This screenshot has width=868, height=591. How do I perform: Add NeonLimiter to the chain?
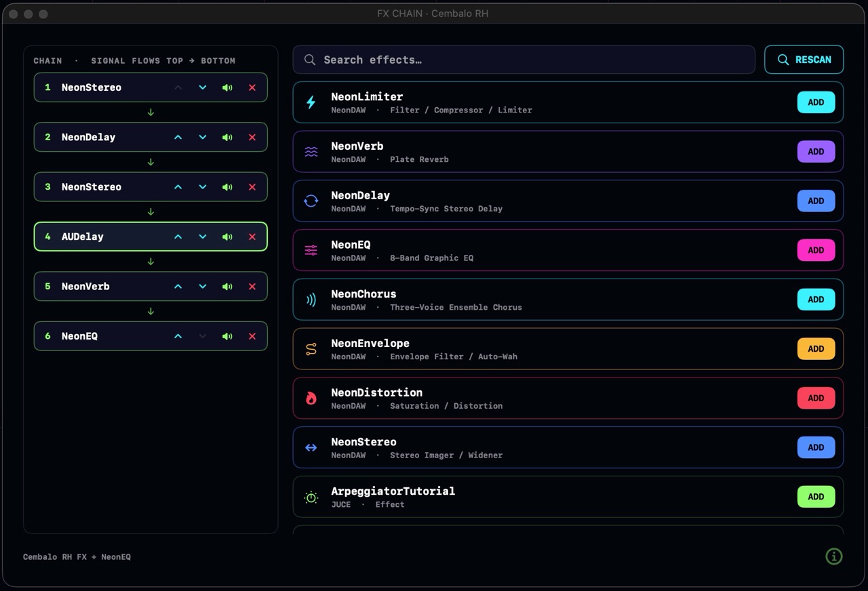click(x=816, y=102)
